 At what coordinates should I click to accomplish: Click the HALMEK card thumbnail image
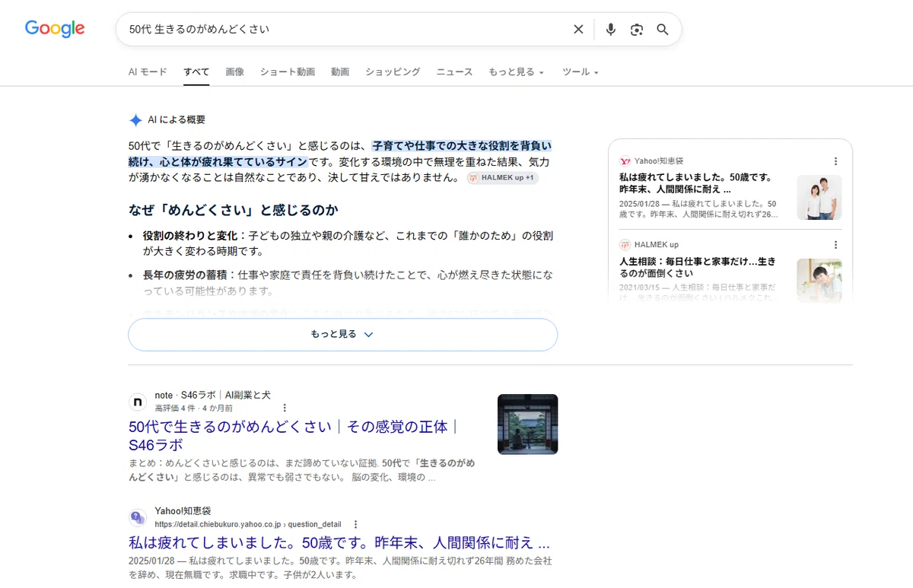(819, 281)
